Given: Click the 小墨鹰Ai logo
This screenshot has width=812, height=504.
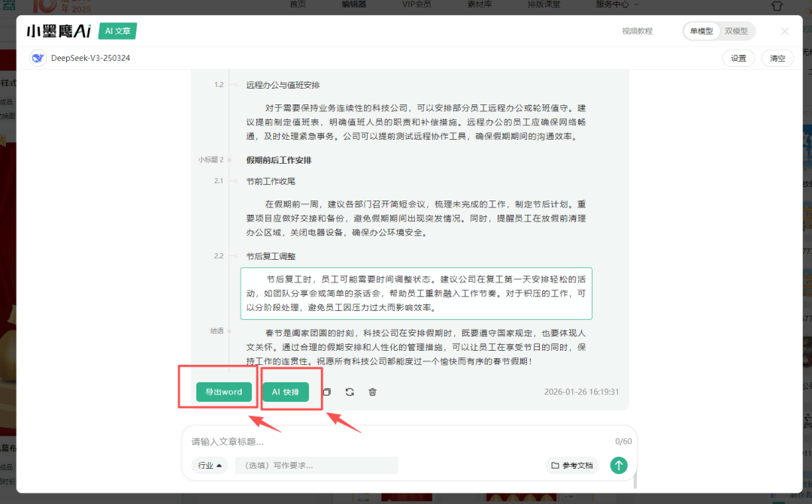Looking at the screenshot, I should pyautogui.click(x=59, y=31).
